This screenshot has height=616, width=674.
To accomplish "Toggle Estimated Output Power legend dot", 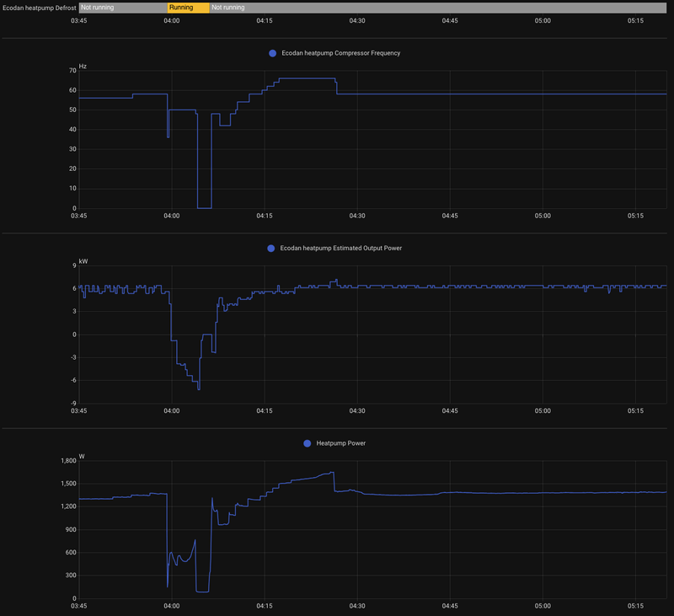I will coord(270,249).
